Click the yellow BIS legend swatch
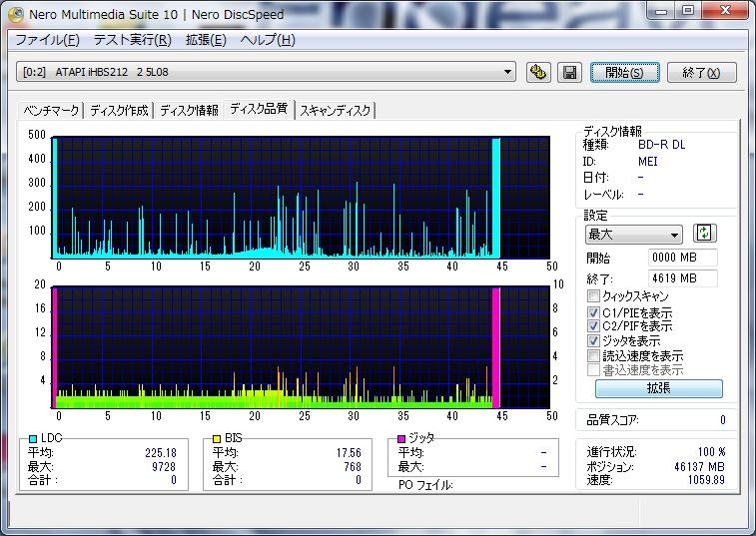 (x=217, y=438)
